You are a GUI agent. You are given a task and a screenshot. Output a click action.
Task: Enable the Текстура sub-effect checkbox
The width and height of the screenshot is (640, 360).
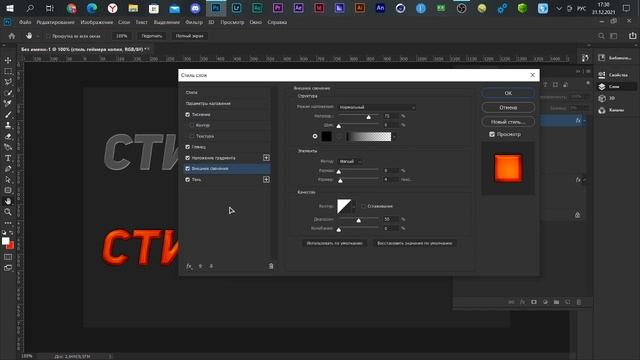pos(192,136)
